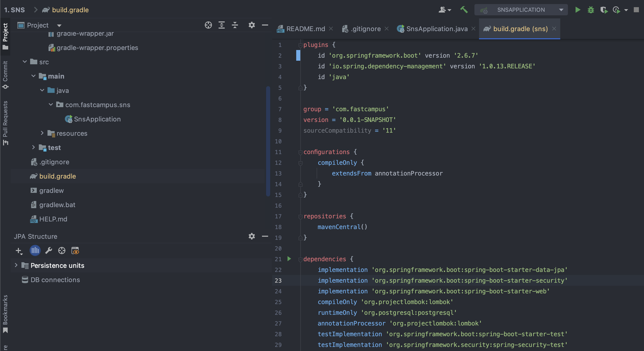Screen dimensions: 644x351
Task: Run SNSAPPLICATION with the green play button
Action: coord(578,10)
